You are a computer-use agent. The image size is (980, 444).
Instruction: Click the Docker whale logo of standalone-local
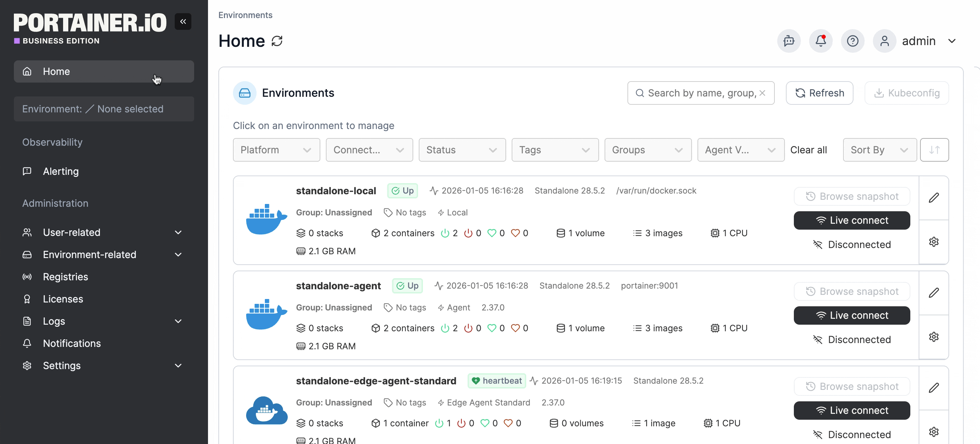(x=266, y=220)
